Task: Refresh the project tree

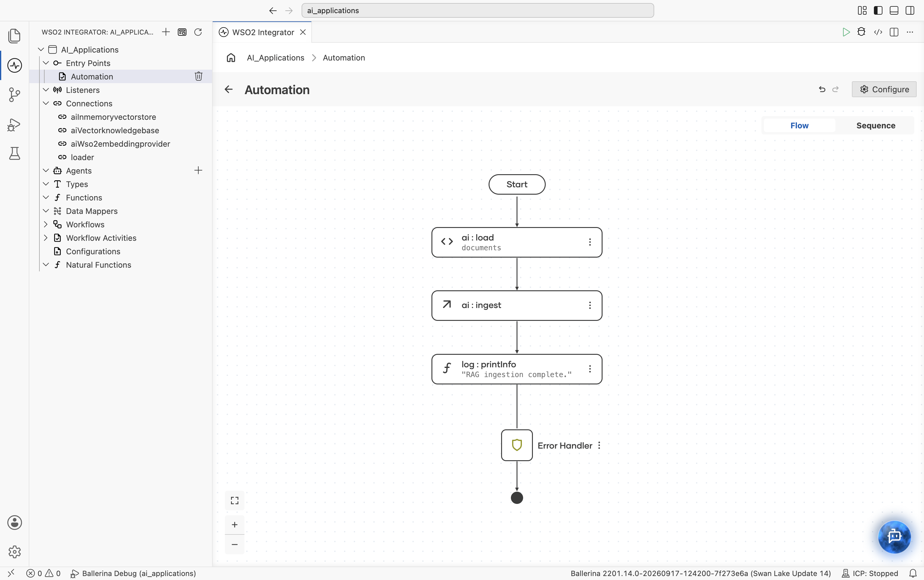Action: click(198, 32)
